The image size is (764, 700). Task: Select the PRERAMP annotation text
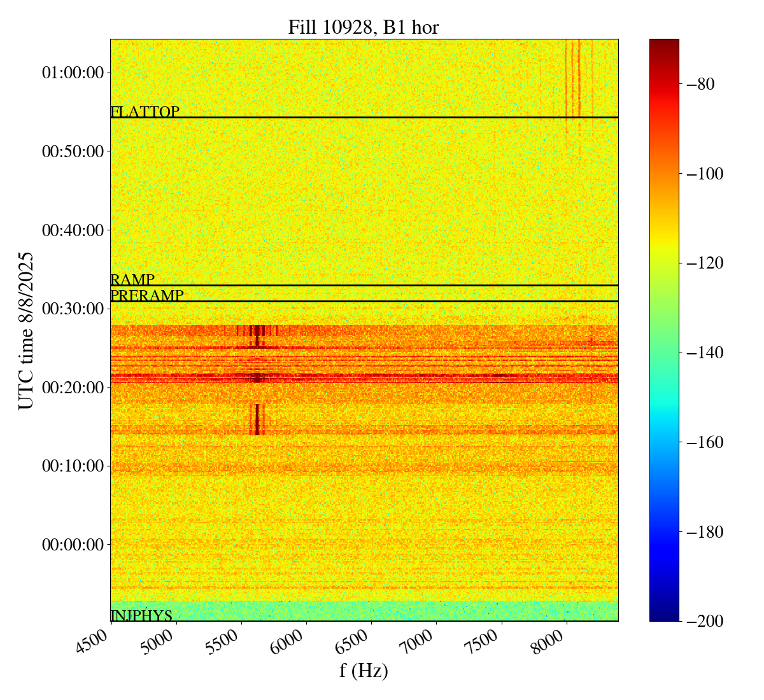click(x=146, y=296)
